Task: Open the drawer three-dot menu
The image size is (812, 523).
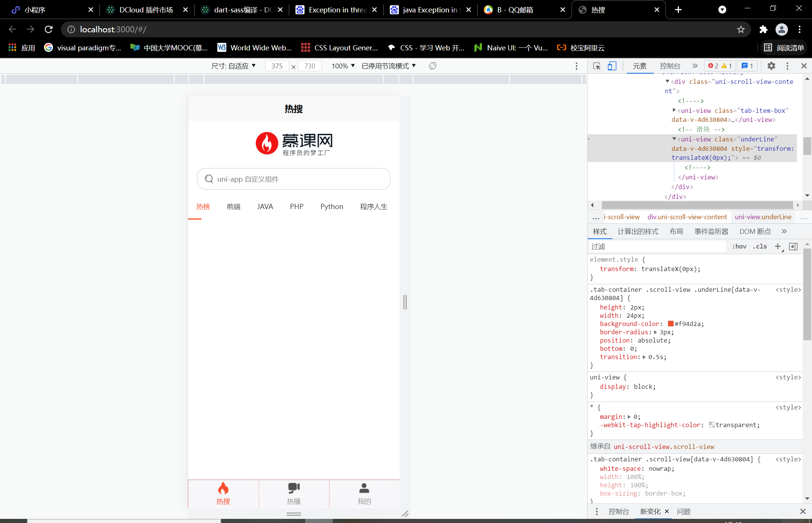Action: point(596,512)
